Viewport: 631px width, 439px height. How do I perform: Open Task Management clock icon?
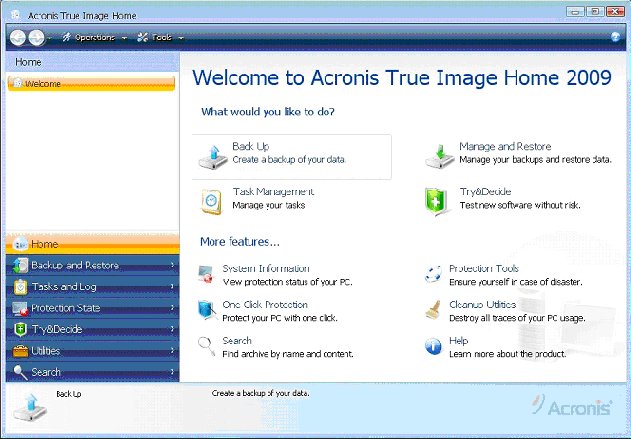pos(212,199)
